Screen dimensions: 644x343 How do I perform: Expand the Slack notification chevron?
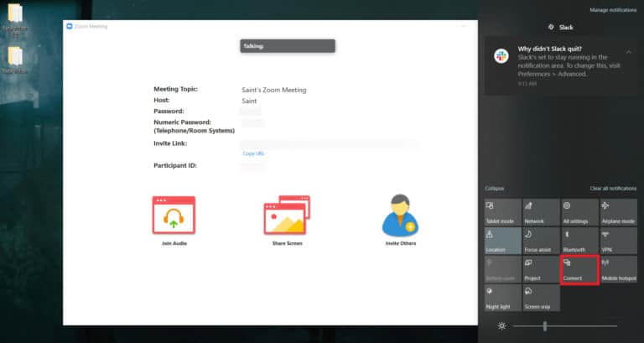[628, 52]
